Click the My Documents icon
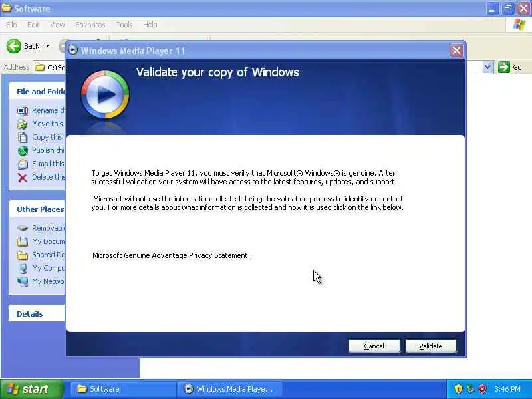This screenshot has width=532, height=399. (23, 241)
